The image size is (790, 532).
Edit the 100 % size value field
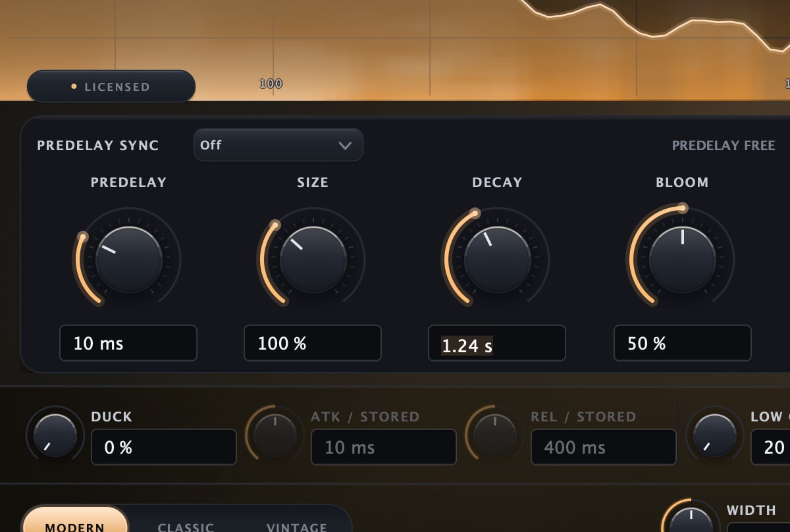tap(313, 343)
